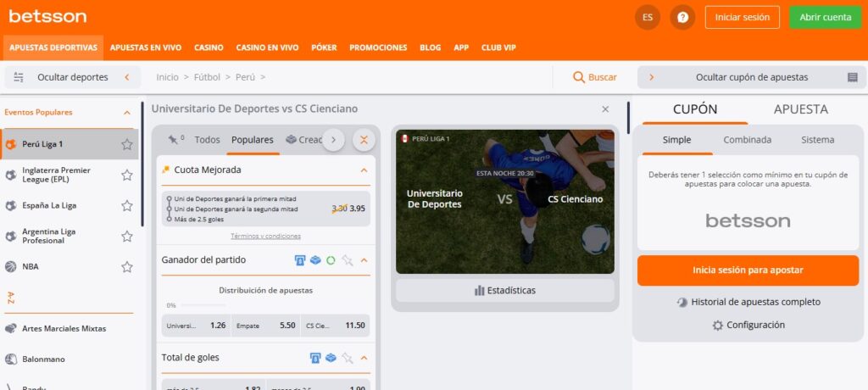Select the Combinada bet type tab
The height and width of the screenshot is (390, 868).
click(x=748, y=140)
